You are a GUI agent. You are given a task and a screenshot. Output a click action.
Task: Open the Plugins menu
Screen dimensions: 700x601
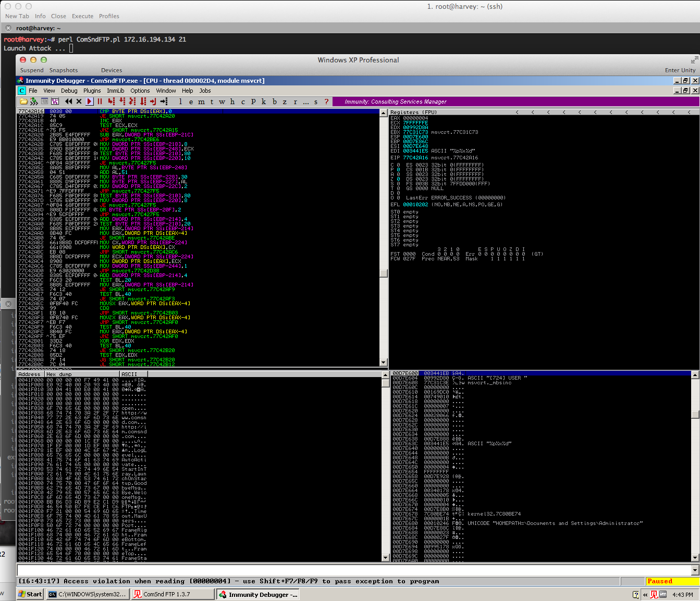coord(92,91)
